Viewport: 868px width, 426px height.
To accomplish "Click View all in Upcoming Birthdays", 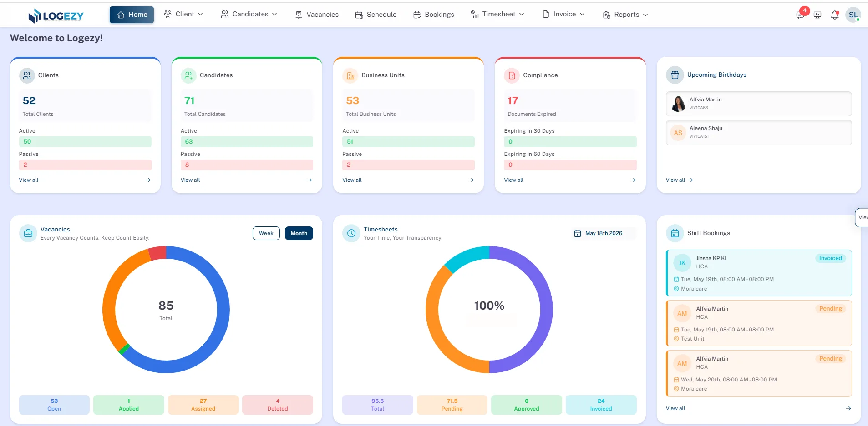I will coord(675,180).
